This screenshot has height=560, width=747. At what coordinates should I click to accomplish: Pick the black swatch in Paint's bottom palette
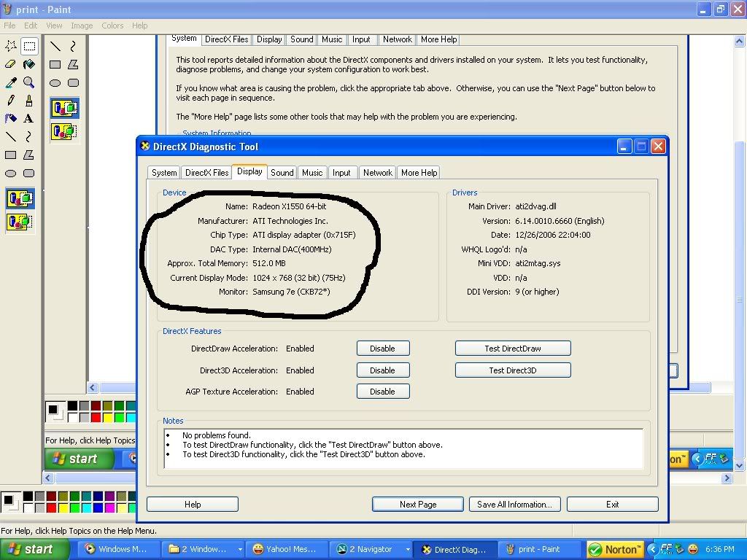click(28, 497)
